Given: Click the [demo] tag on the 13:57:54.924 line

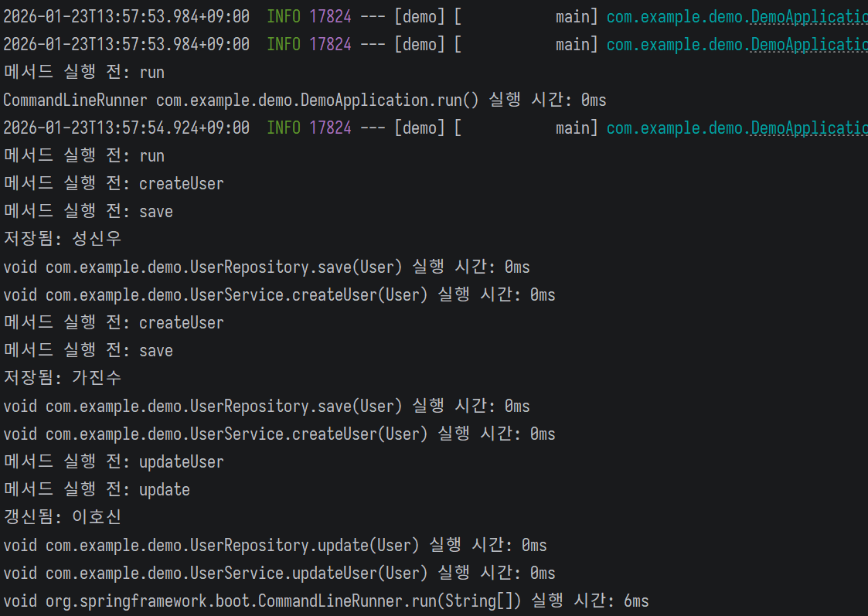Looking at the screenshot, I should 419,128.
